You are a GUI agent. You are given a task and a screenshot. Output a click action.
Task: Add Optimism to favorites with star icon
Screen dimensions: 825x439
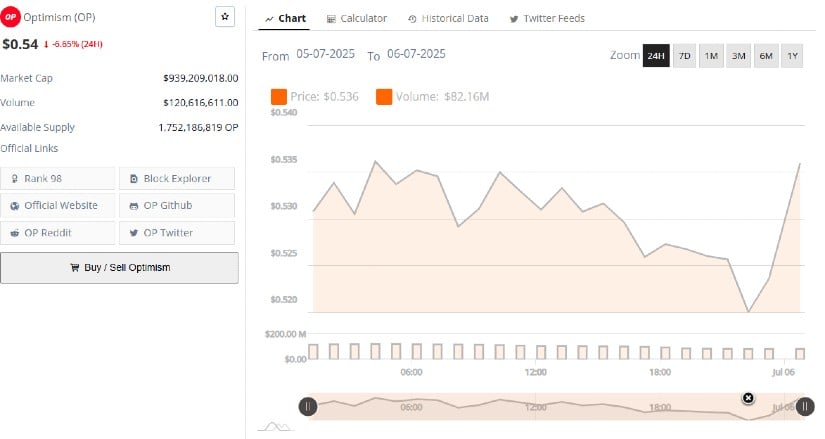[225, 17]
